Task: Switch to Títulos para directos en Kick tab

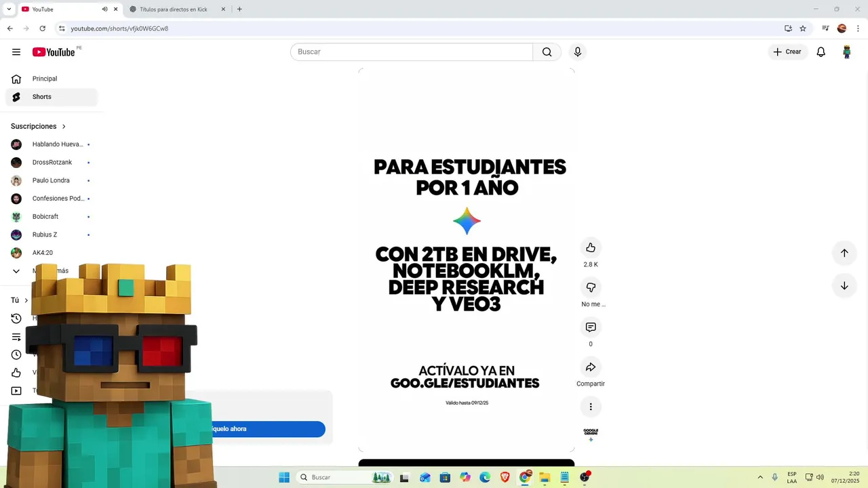Action: pos(176,9)
